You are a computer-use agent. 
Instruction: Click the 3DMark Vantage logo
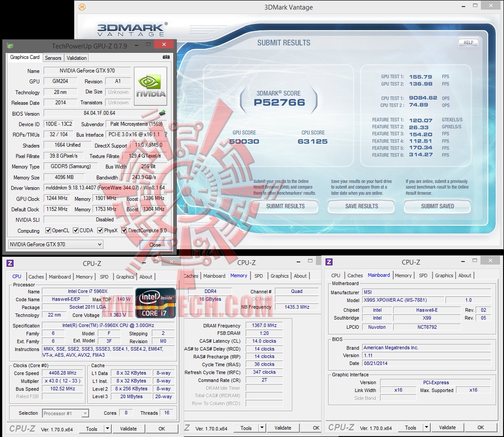132,30
